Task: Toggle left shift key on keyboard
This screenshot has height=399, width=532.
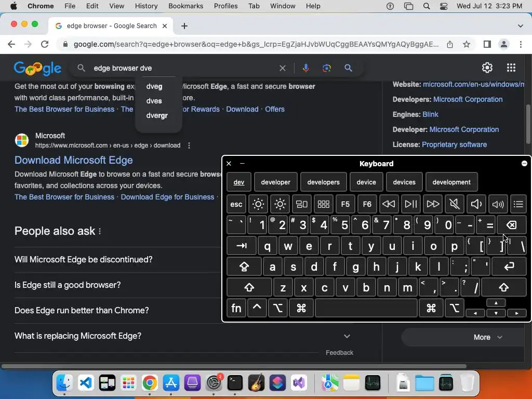Action: [249, 287]
